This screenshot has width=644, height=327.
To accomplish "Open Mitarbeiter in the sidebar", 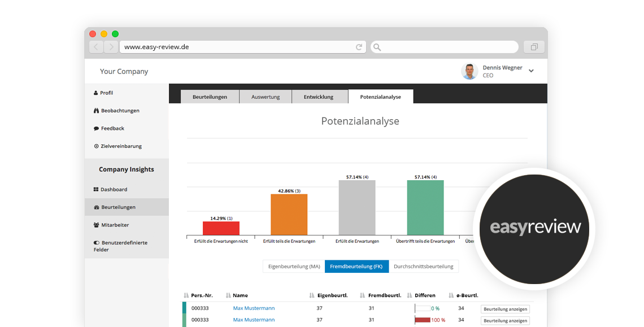I will pyautogui.click(x=111, y=225).
